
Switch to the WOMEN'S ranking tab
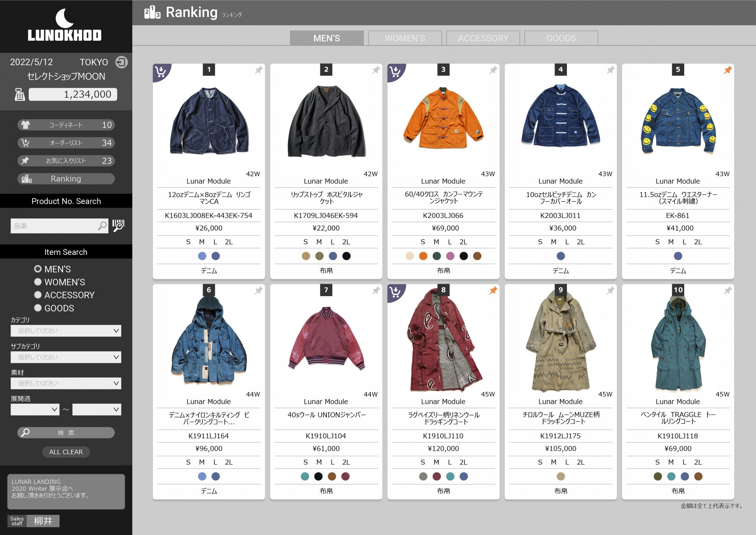pyautogui.click(x=405, y=38)
